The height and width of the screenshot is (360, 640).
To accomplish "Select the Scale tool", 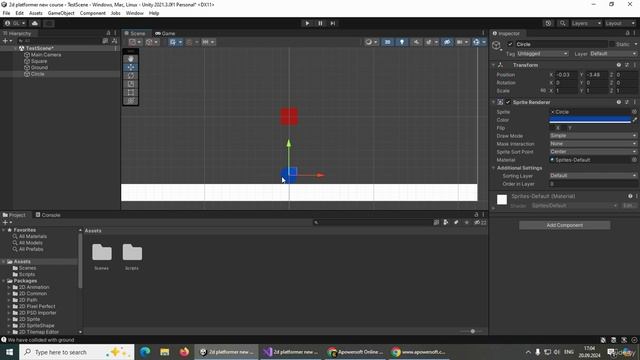I will click(131, 84).
